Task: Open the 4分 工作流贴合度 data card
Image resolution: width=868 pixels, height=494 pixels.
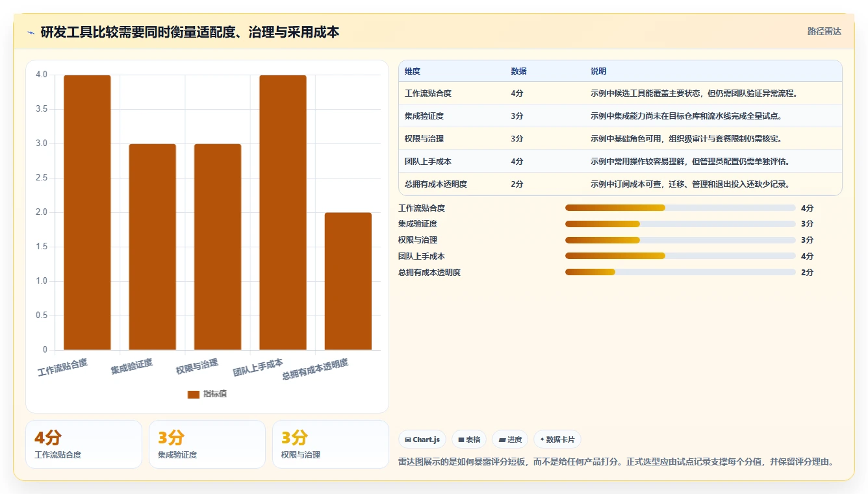Action: (84, 444)
